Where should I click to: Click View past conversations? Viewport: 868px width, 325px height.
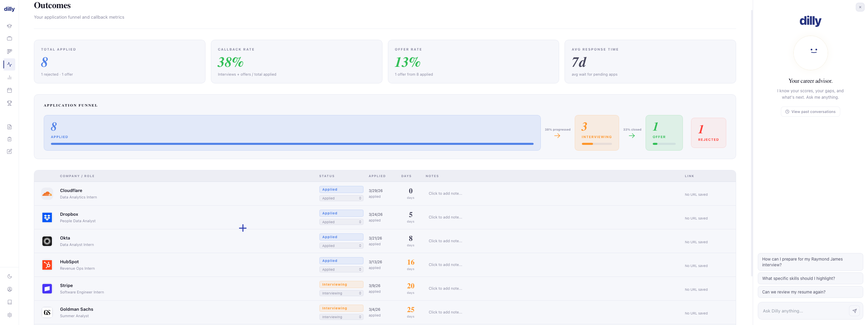click(x=810, y=111)
